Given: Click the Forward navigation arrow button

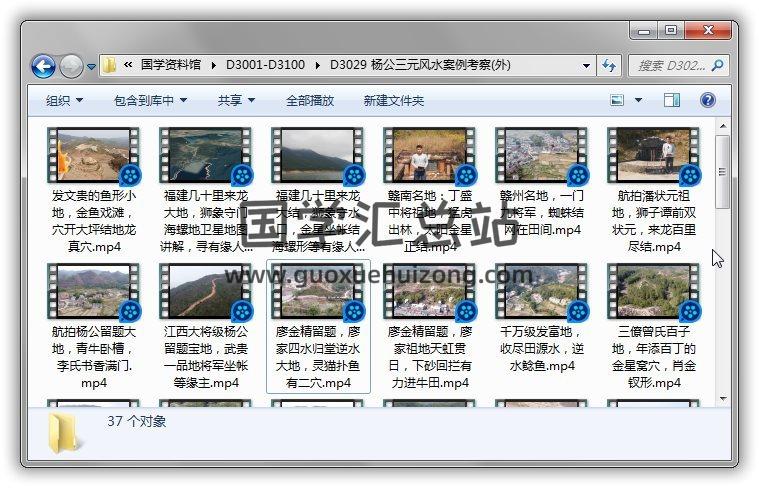Looking at the screenshot, I should (x=71, y=66).
